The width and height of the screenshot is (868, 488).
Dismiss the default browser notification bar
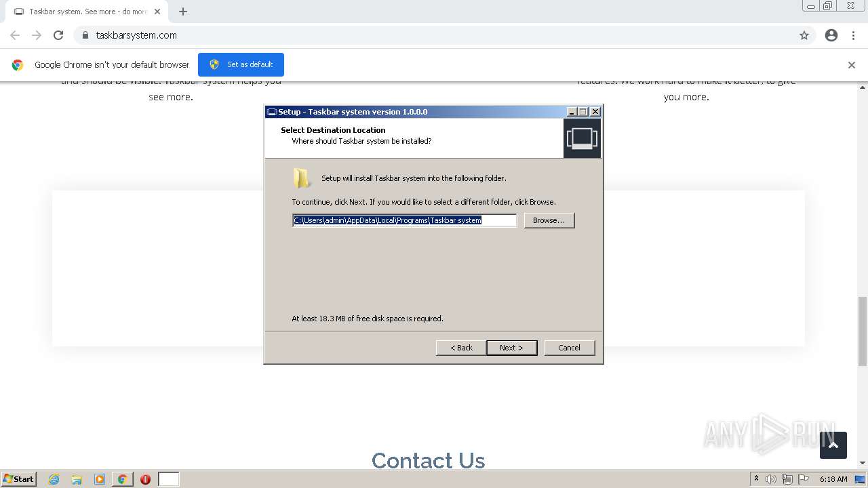click(852, 65)
